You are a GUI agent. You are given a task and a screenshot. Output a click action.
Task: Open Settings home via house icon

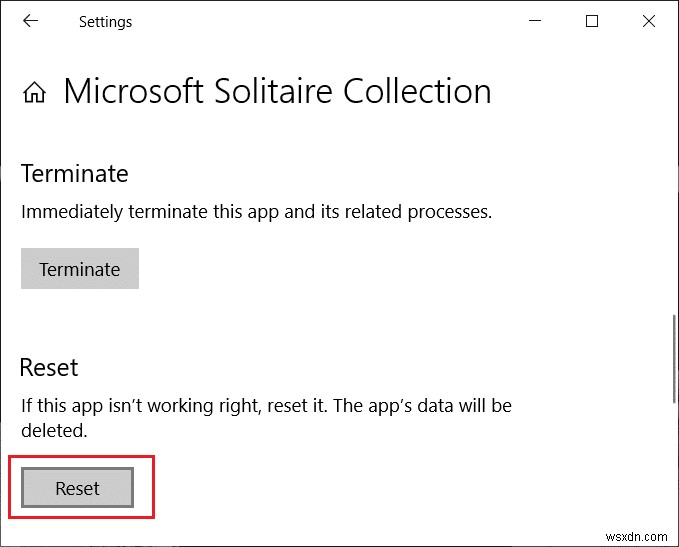click(34, 92)
